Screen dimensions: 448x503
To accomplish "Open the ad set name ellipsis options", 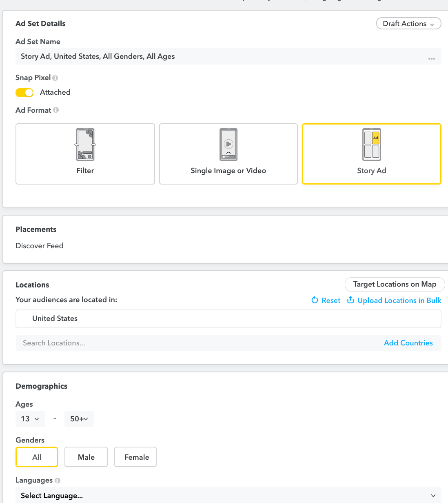I will click(431, 59).
